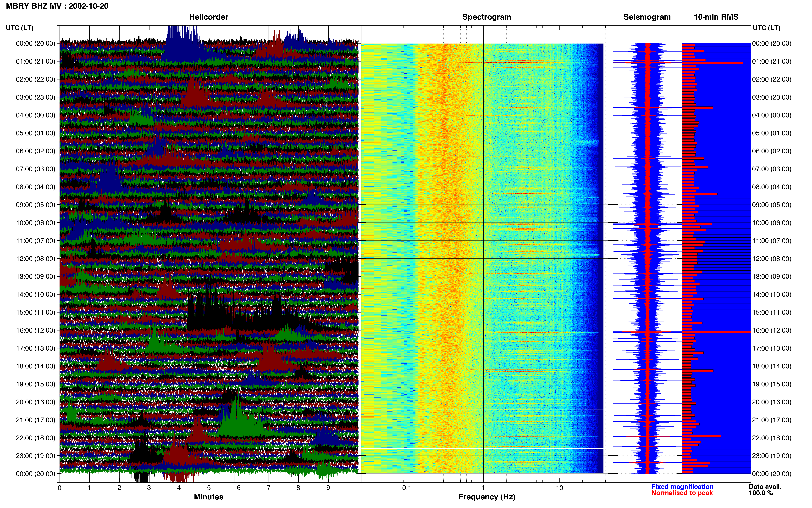Image resolution: width=812 pixels, height=508 pixels.
Task: Select the 10-min RMS heading
Action: 716,17
